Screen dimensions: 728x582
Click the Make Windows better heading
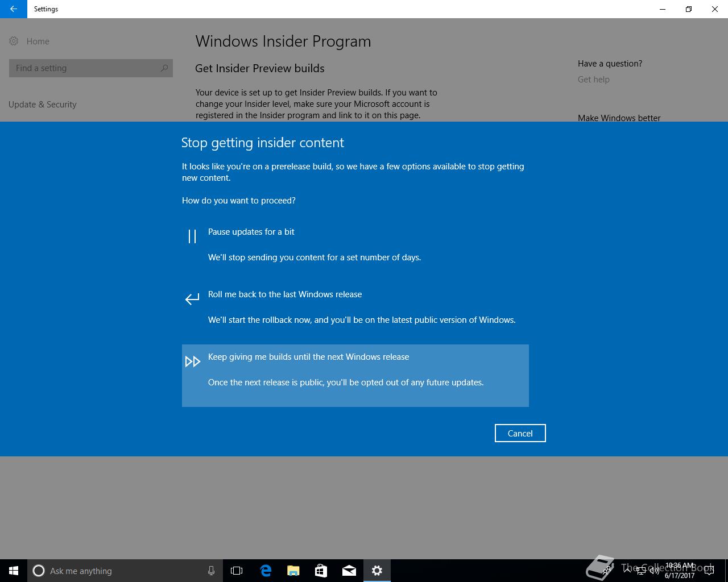619,118
